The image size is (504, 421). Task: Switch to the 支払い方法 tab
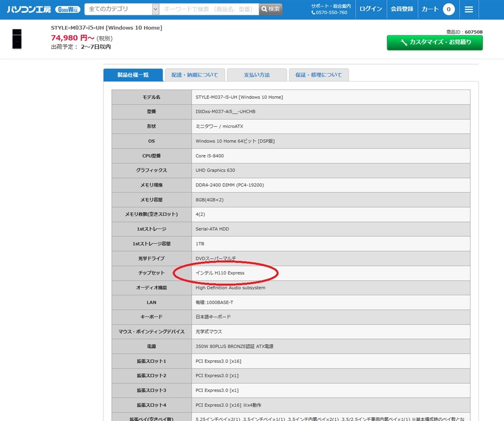click(x=257, y=75)
